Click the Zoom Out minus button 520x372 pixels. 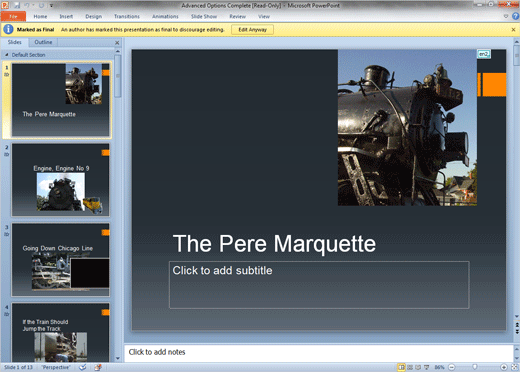(x=452, y=367)
